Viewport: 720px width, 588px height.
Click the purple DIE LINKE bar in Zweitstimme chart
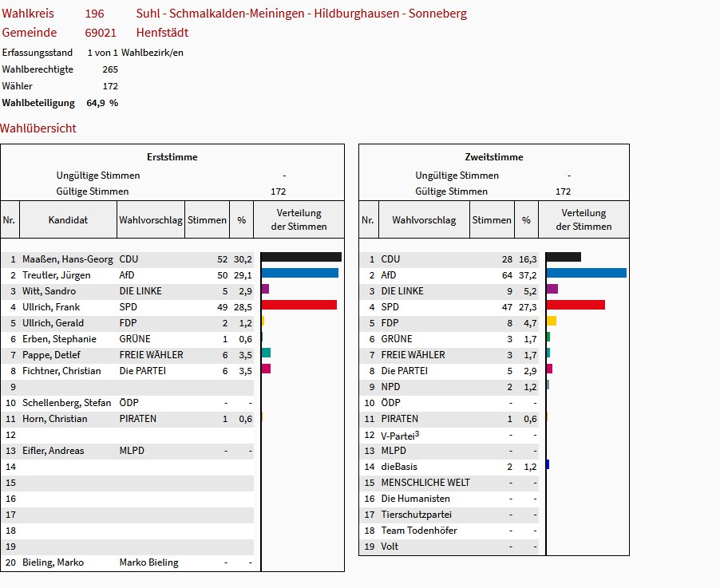click(x=552, y=289)
